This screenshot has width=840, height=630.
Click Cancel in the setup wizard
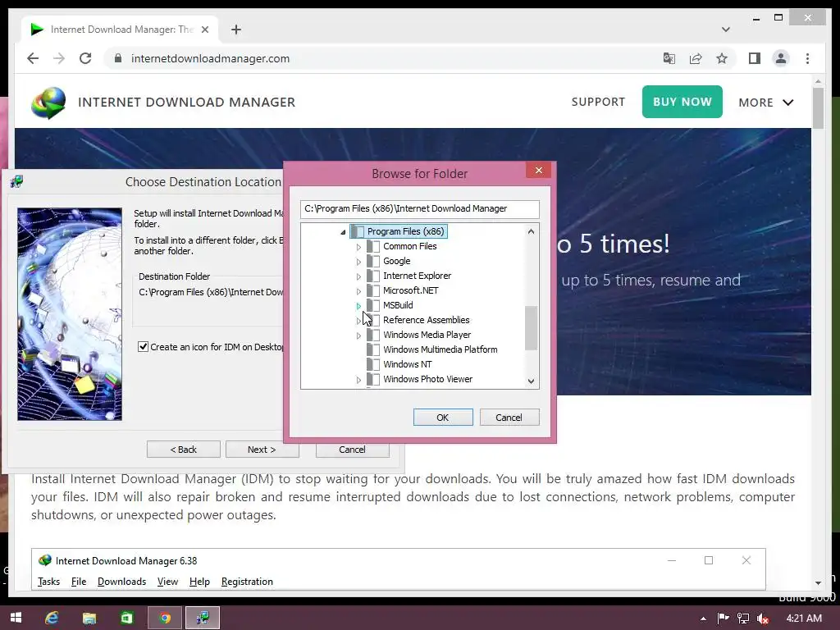click(352, 450)
